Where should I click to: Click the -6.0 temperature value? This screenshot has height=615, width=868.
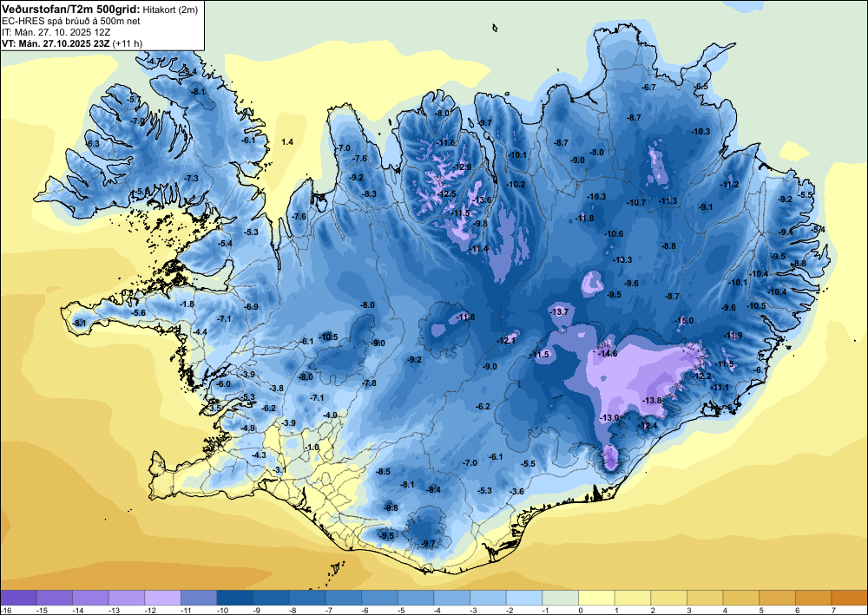point(223,383)
